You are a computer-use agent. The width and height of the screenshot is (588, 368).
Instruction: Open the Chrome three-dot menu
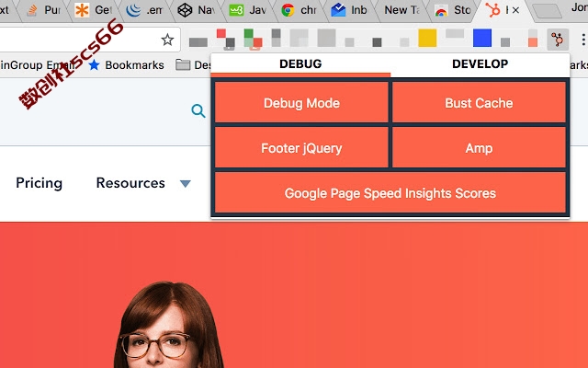tap(582, 39)
